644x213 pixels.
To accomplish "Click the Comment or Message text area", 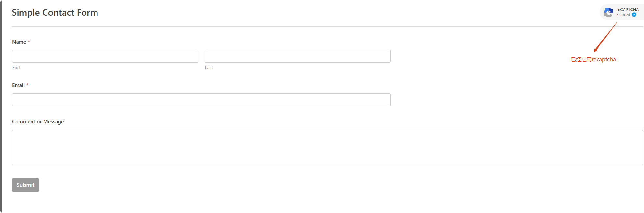I will 327,147.
